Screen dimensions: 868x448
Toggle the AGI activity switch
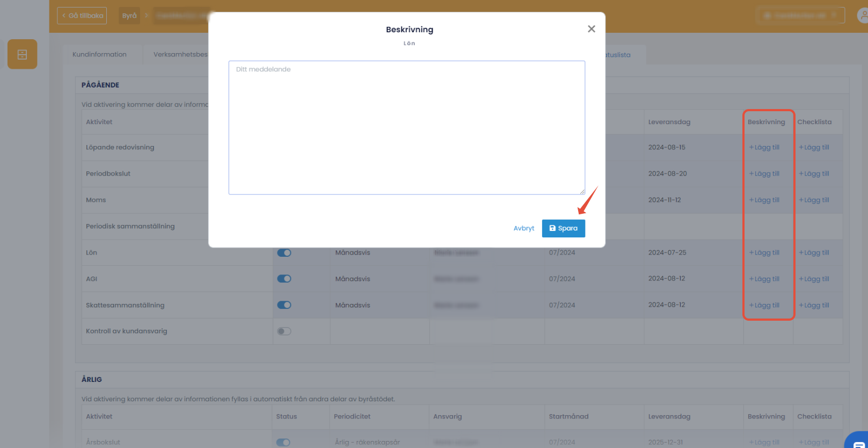pyautogui.click(x=284, y=279)
